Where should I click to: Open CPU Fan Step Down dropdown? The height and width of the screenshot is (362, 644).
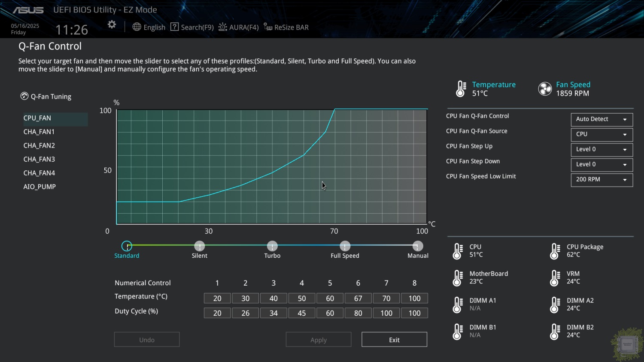(601, 164)
